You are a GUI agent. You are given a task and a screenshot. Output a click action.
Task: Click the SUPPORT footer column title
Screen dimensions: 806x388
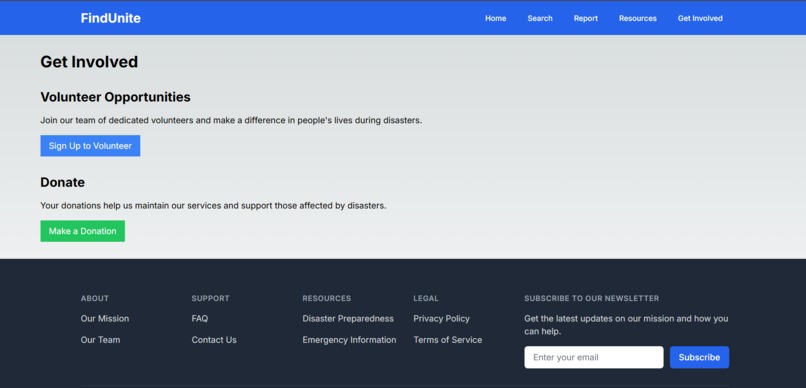click(x=211, y=298)
